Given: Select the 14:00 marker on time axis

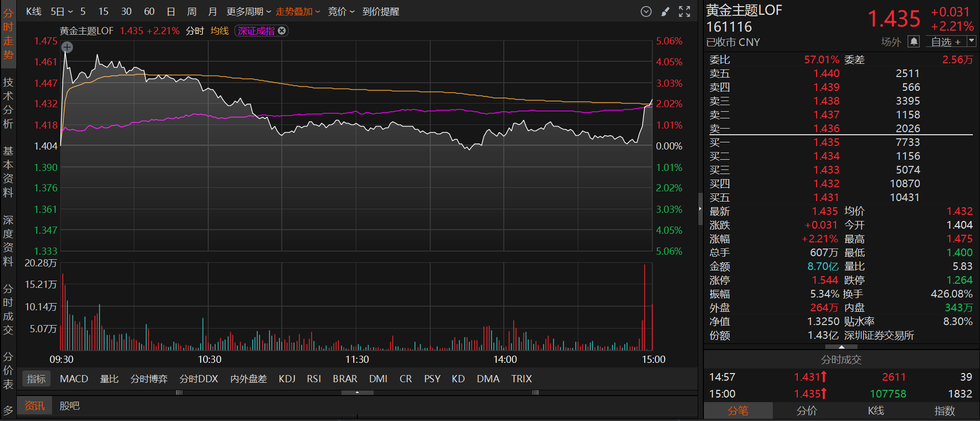Looking at the screenshot, I should tap(505, 359).
